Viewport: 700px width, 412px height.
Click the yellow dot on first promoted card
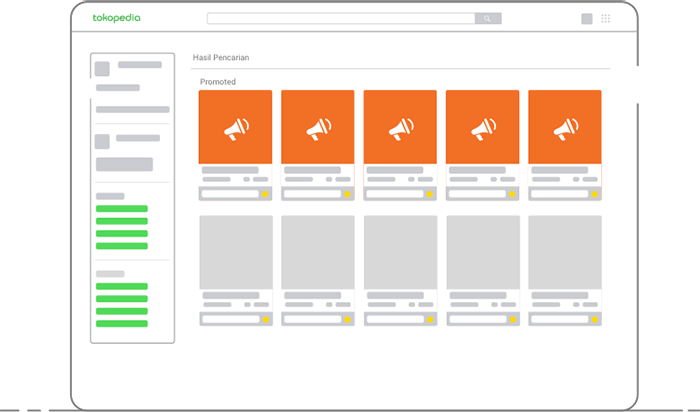(x=265, y=194)
